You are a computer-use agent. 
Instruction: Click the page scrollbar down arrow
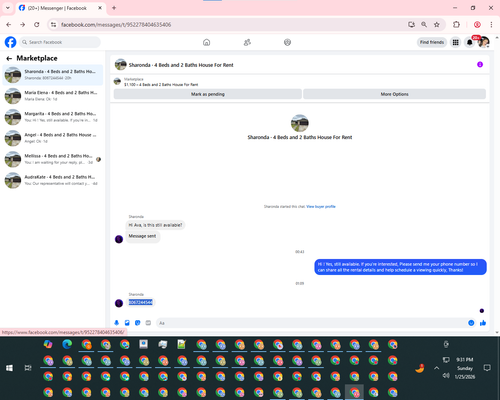497,332
